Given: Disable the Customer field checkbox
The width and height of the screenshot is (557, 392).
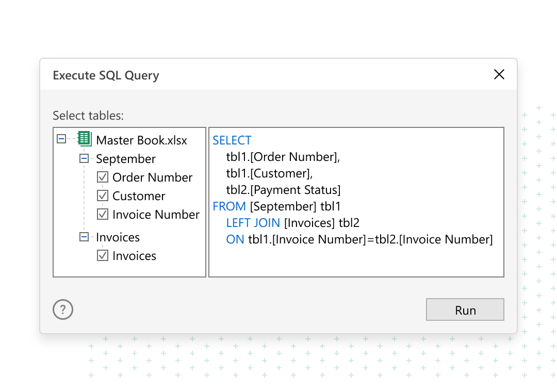Looking at the screenshot, I should pos(103,195).
